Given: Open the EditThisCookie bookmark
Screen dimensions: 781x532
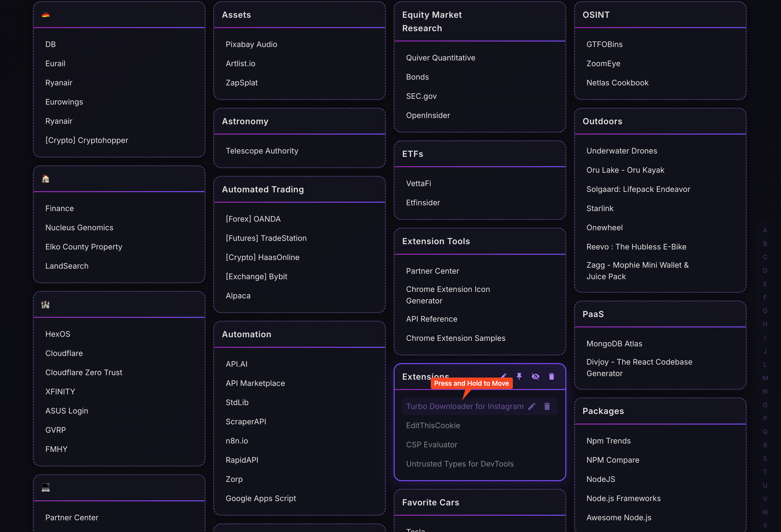Looking at the screenshot, I should tap(433, 426).
